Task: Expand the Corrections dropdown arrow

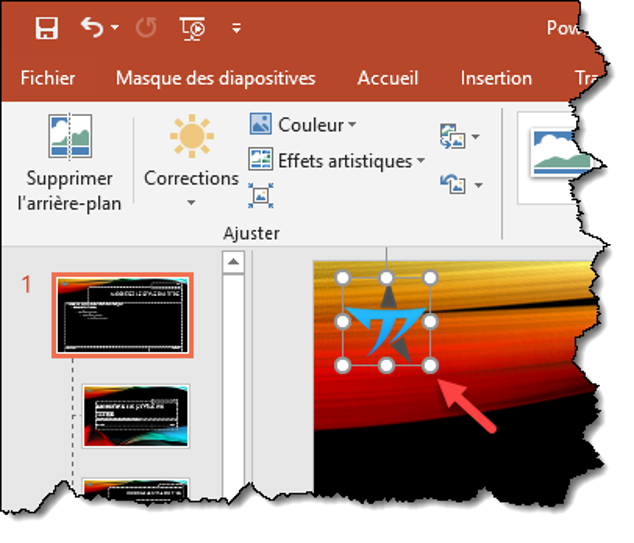Action: pos(191,202)
